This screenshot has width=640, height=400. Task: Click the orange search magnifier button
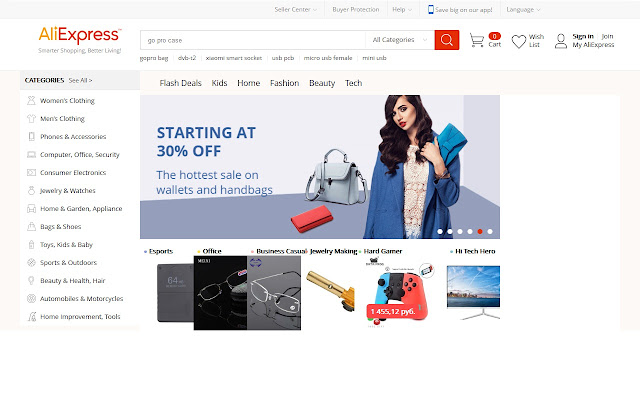pos(447,40)
